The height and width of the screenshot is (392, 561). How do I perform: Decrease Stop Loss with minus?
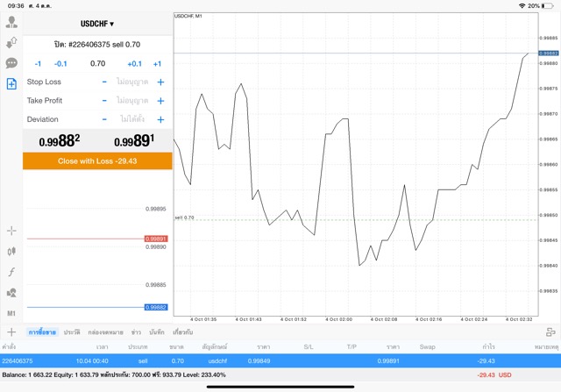(104, 82)
